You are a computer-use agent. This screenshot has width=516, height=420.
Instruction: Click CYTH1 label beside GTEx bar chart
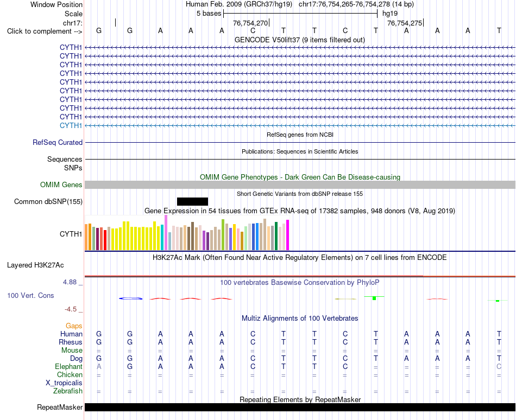tap(71, 234)
